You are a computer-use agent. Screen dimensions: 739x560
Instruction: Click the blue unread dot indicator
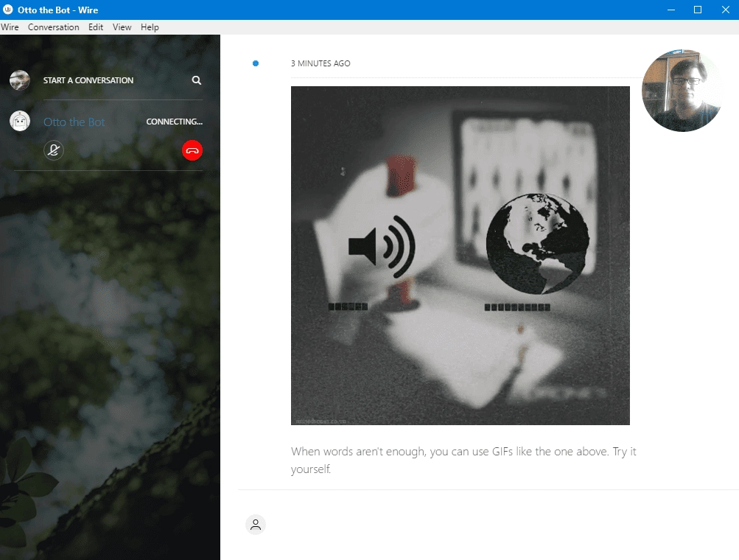(x=256, y=63)
